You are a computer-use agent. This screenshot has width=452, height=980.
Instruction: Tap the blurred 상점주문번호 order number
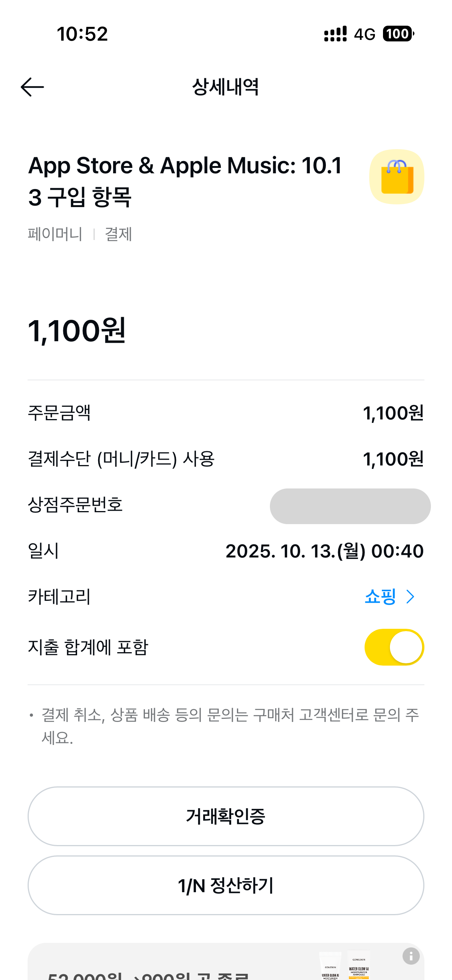tap(350, 506)
